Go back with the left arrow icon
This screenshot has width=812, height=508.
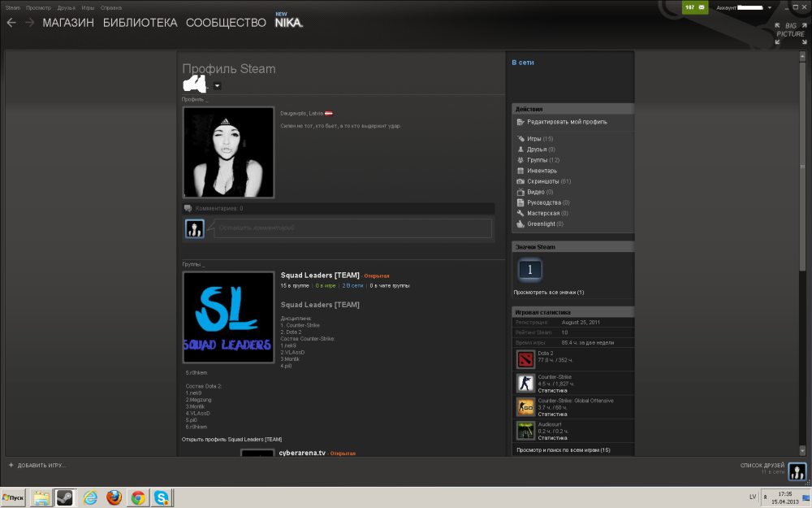tap(11, 23)
